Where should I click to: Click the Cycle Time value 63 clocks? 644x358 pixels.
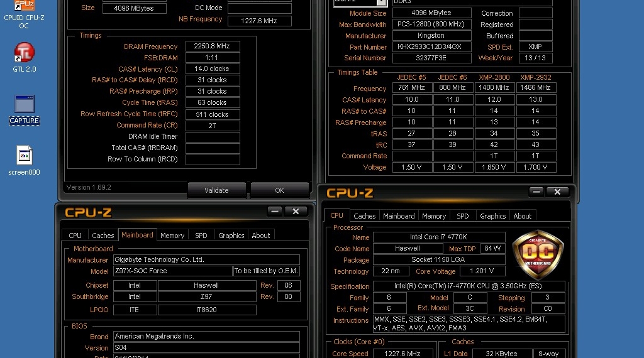point(213,102)
